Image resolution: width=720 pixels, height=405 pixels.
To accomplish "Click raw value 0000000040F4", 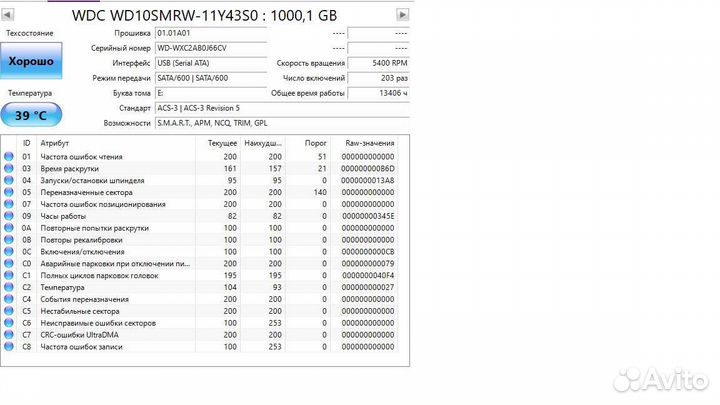I will point(368,276).
